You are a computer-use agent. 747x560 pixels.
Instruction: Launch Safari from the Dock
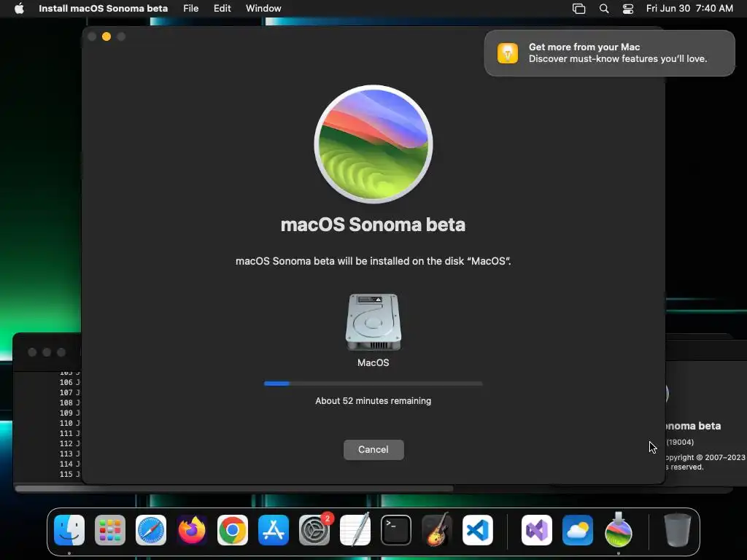pyautogui.click(x=151, y=530)
